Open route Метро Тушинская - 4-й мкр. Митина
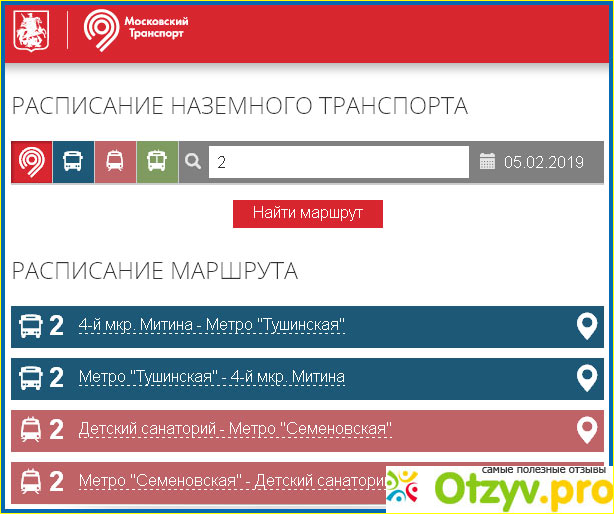This screenshot has height=514, width=614. (212, 377)
